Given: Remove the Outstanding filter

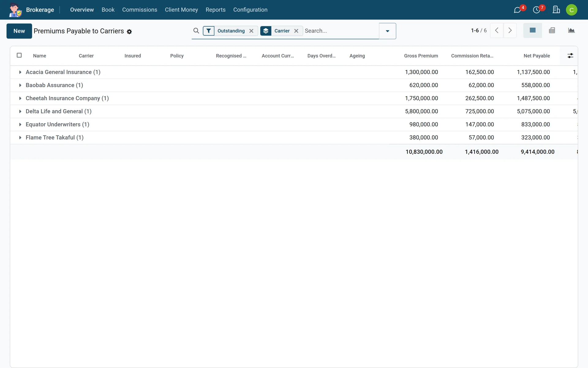Looking at the screenshot, I should coord(251,31).
